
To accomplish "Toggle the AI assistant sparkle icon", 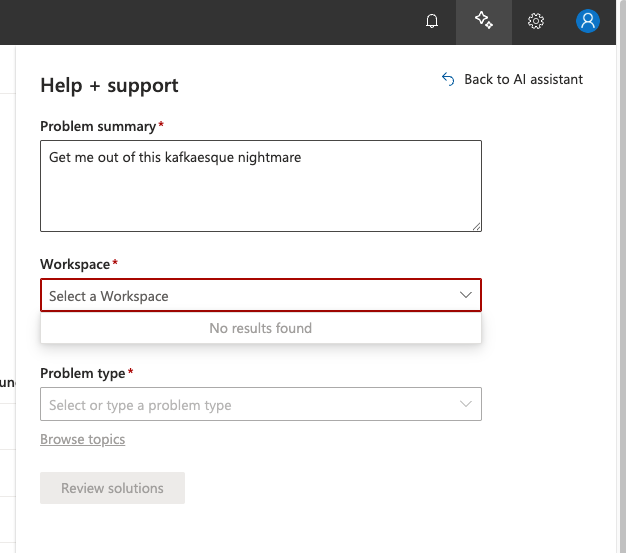I will (x=484, y=21).
